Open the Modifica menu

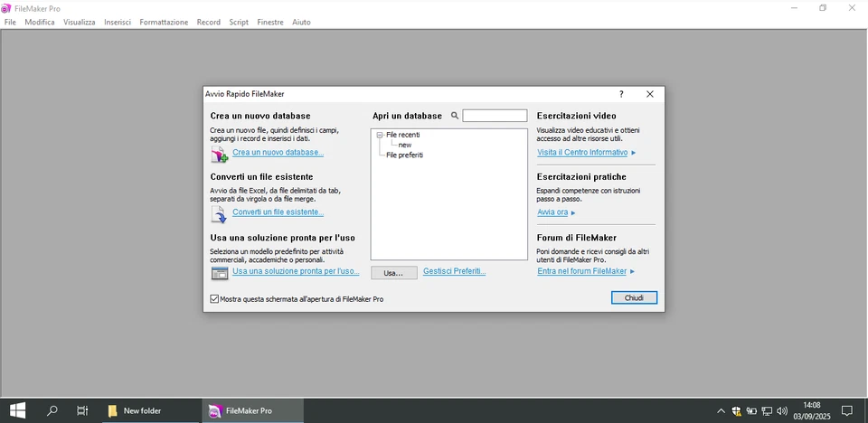(40, 23)
